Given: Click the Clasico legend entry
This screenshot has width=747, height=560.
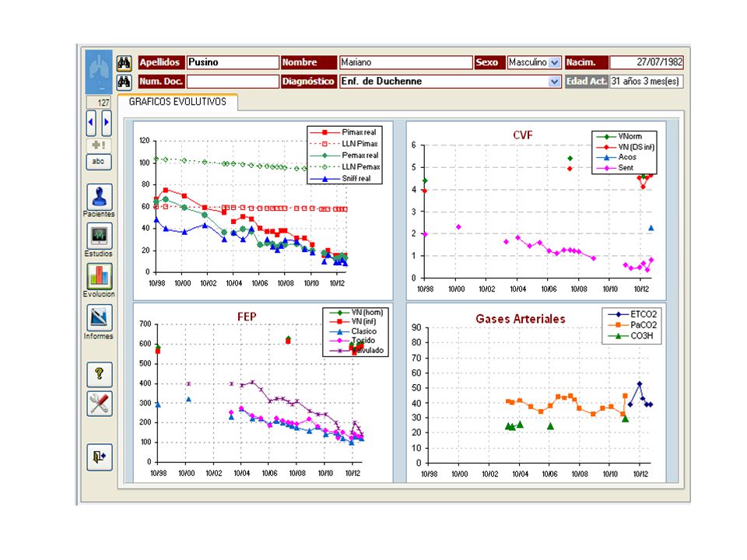Looking at the screenshot, I should point(353,331).
